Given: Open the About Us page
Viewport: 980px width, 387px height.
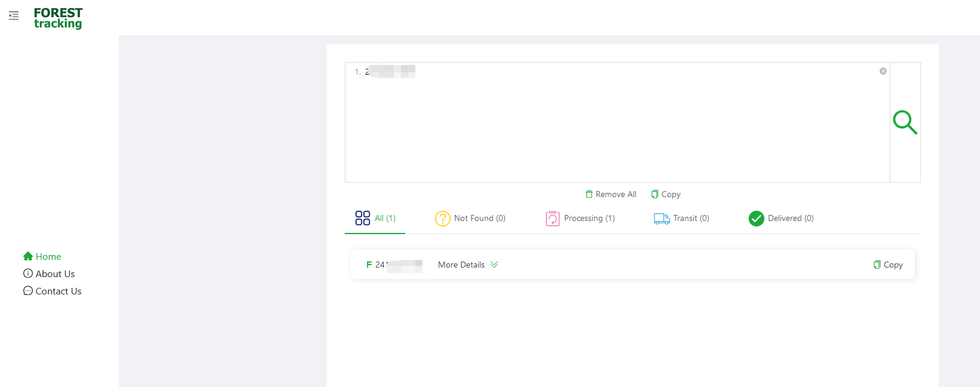Looking at the screenshot, I should pyautogui.click(x=49, y=274).
